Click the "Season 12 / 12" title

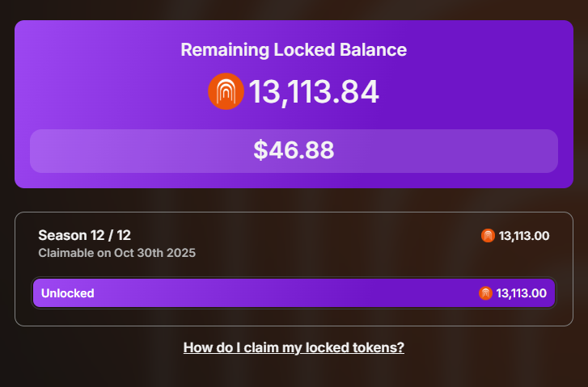[84, 235]
